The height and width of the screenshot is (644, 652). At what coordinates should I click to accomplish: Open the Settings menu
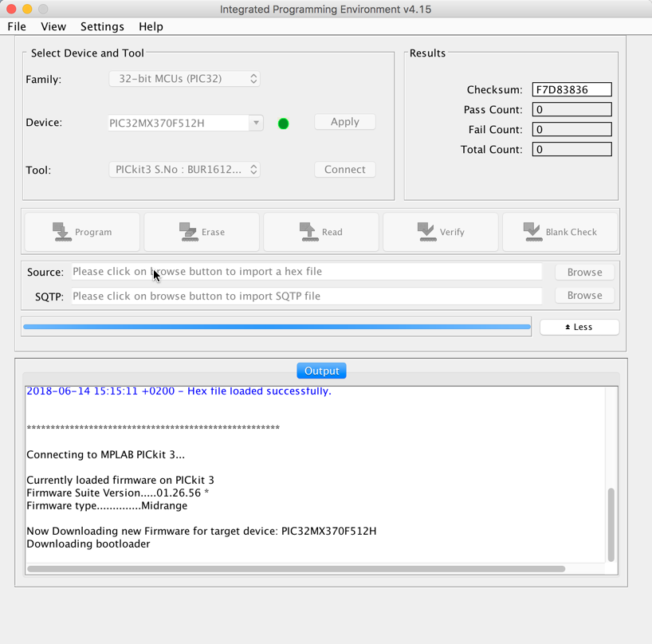coord(102,26)
